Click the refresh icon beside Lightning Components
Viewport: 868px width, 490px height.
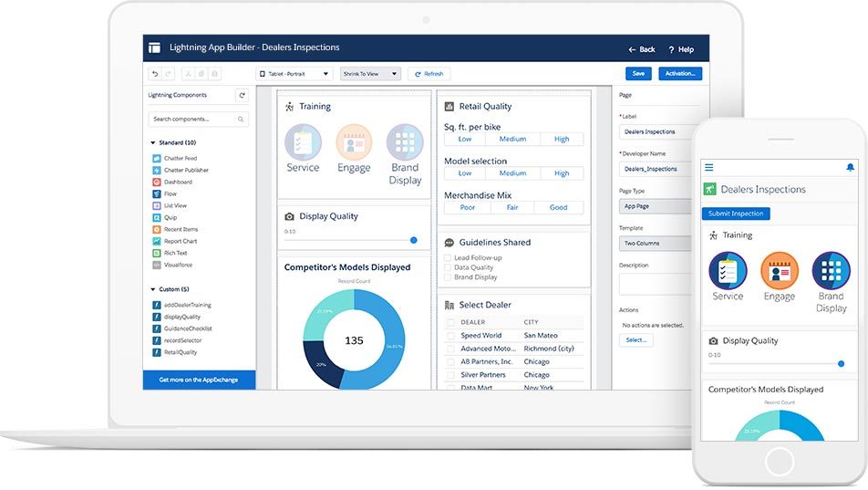click(x=242, y=95)
